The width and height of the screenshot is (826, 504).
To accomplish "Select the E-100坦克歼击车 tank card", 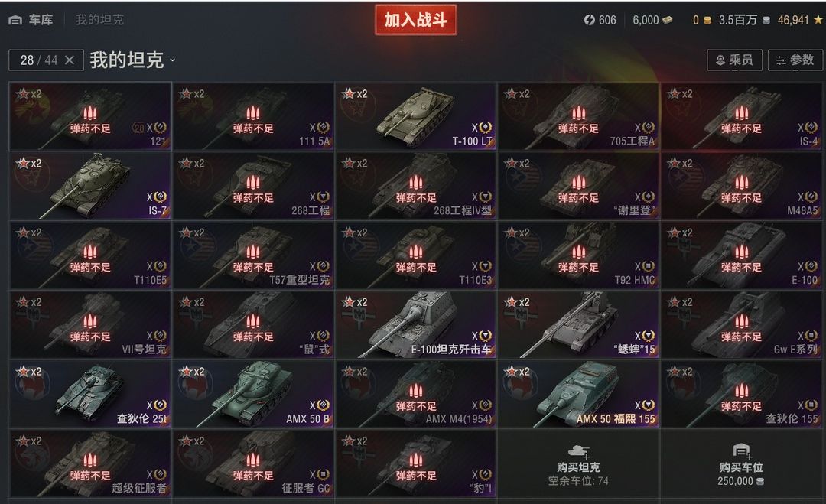I will pos(415,324).
